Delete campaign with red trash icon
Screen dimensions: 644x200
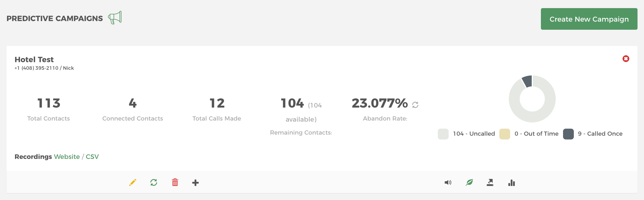click(x=175, y=182)
